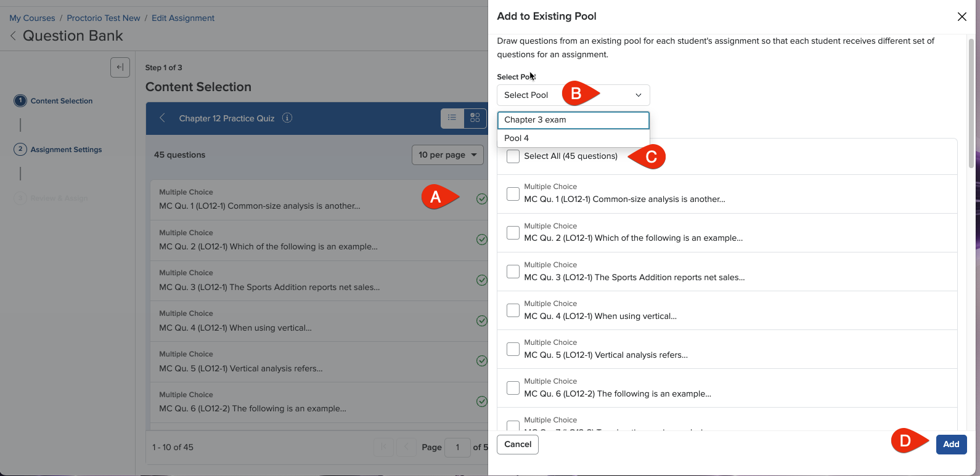Check MC Qu. 5 Vertical analysis in pool panel
This screenshot has height=476, width=980.
click(513, 349)
